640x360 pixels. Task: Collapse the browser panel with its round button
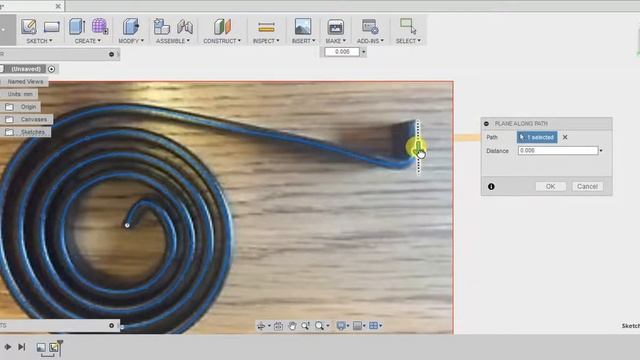pos(111,54)
